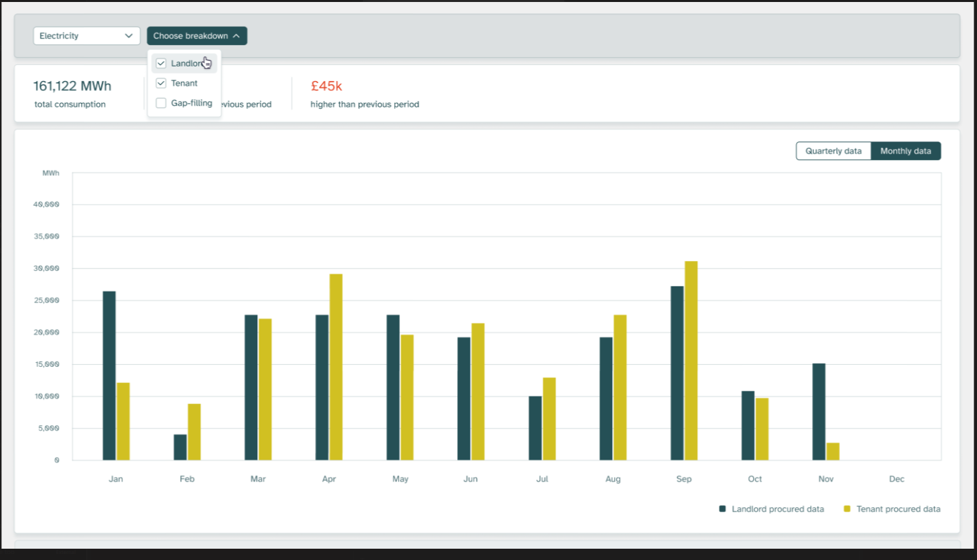Viewport: 977px width, 560px height.
Task: Select the yellow Tenant bar for Sep
Action: pos(691,360)
